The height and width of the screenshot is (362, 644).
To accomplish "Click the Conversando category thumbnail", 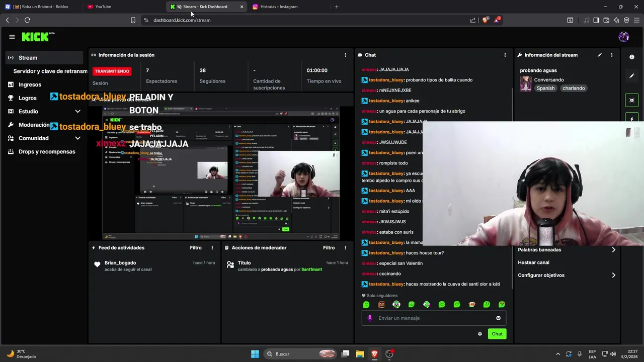I will pos(526,84).
